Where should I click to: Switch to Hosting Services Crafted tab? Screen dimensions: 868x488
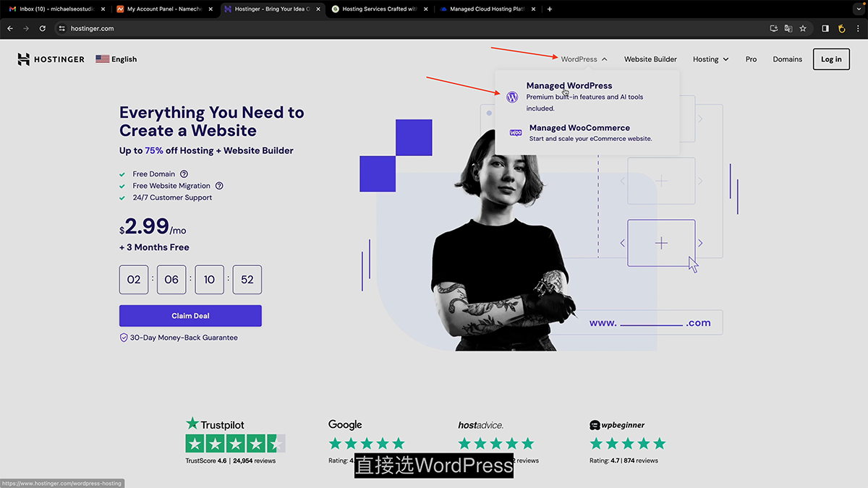click(x=378, y=9)
